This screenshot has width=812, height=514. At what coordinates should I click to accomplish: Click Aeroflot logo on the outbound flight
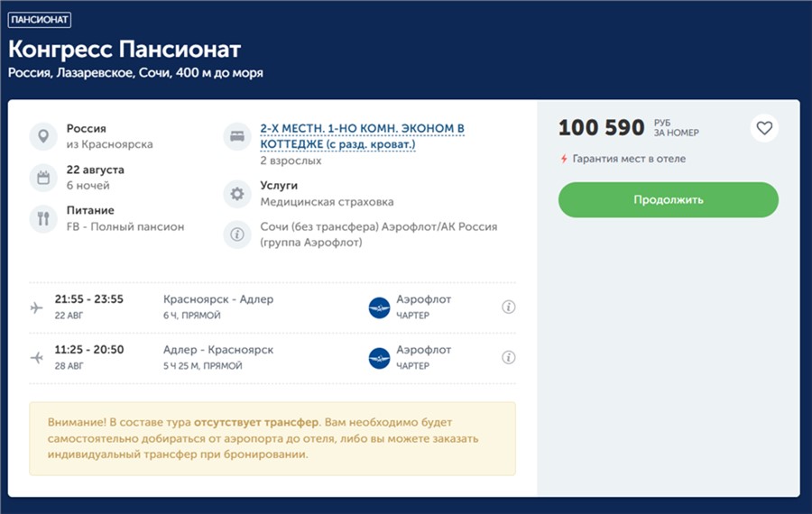(379, 307)
